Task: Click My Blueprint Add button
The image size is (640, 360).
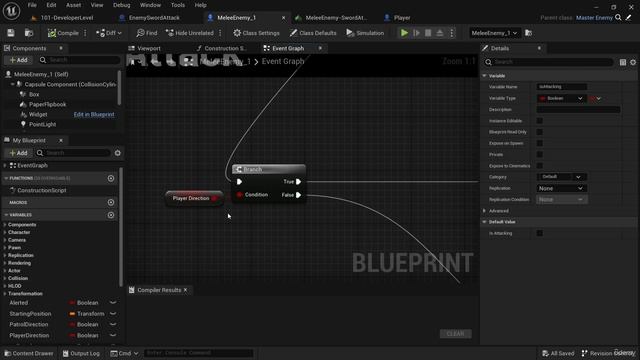Action: tap(18, 153)
